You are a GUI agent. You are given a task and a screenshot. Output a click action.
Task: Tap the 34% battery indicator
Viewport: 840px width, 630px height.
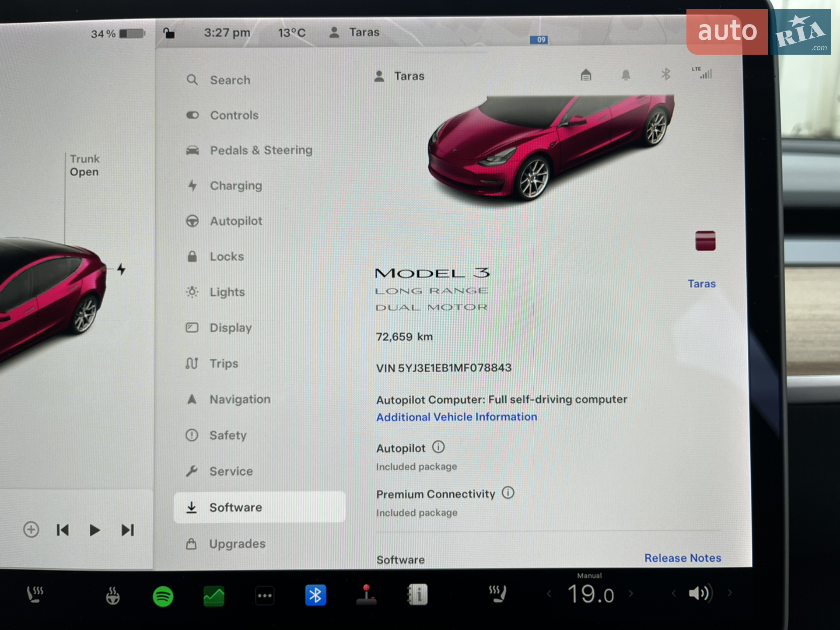118,34
